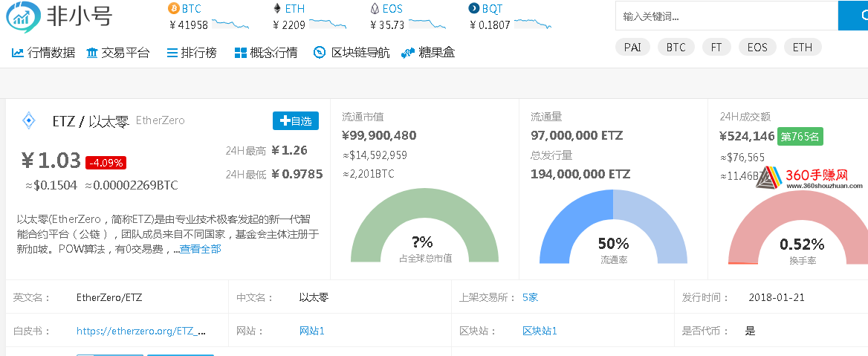The width and height of the screenshot is (868, 356).
Task: Select the BTC hot keyword tag
Action: pos(676,47)
